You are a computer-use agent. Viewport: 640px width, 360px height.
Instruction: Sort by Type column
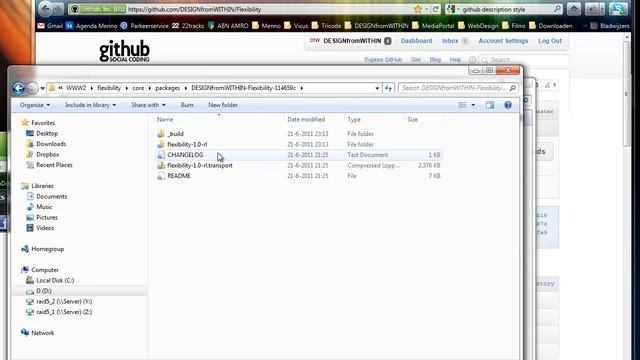354,119
